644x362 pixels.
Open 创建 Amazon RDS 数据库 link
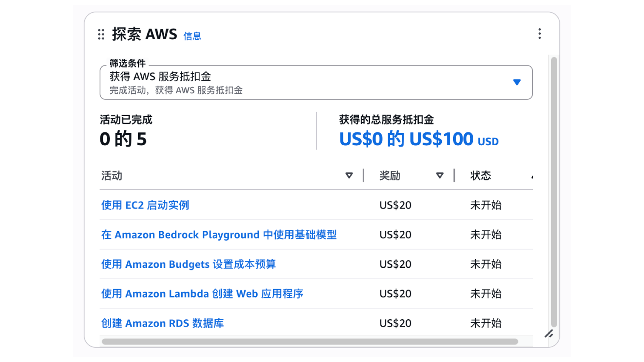pos(163,323)
